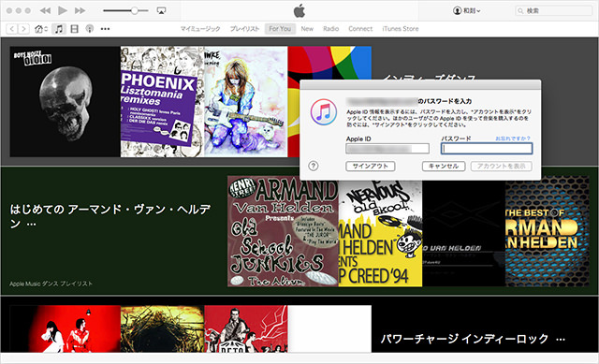Click the iTunes icon in the dialog

click(324, 112)
